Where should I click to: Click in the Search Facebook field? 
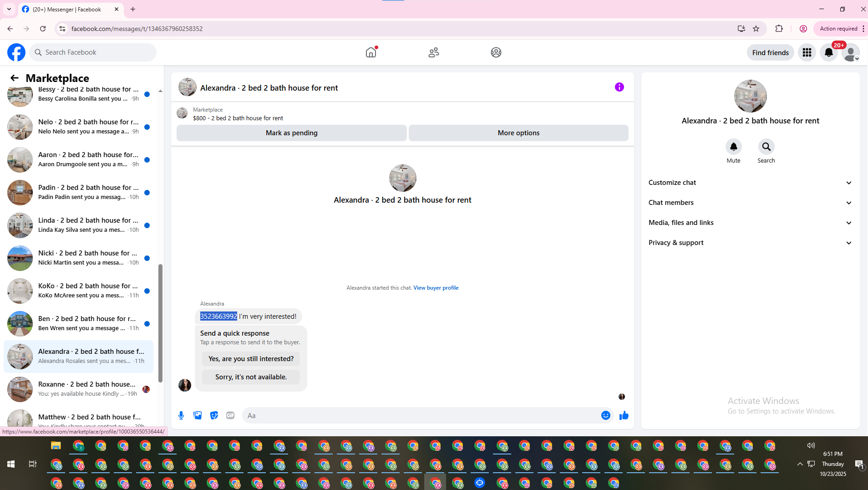coord(93,52)
